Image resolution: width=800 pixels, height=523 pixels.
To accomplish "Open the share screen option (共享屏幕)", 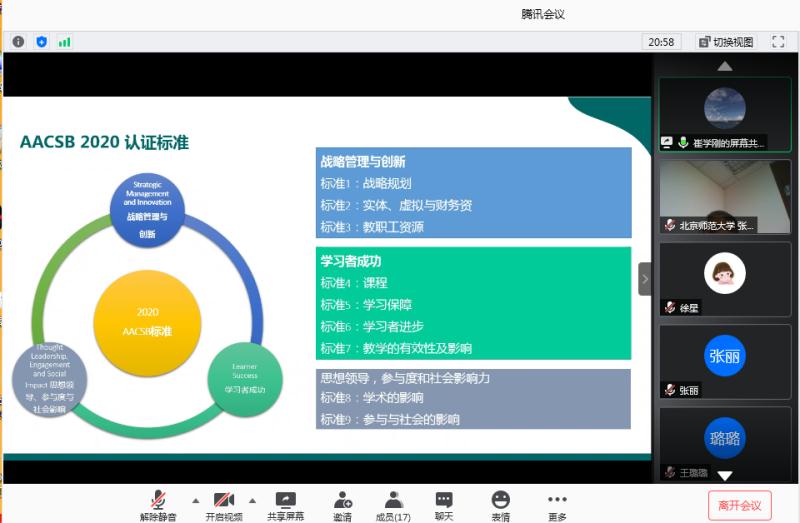I will 286,500.
